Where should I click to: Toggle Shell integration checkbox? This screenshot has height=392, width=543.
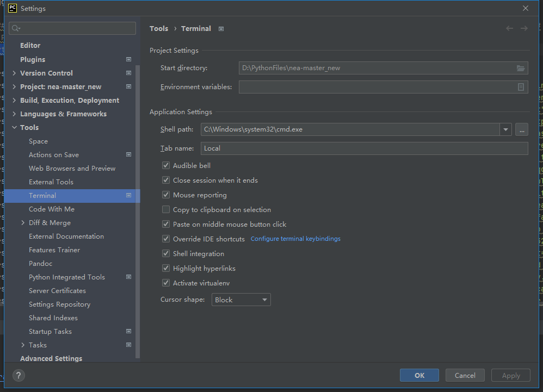click(166, 253)
